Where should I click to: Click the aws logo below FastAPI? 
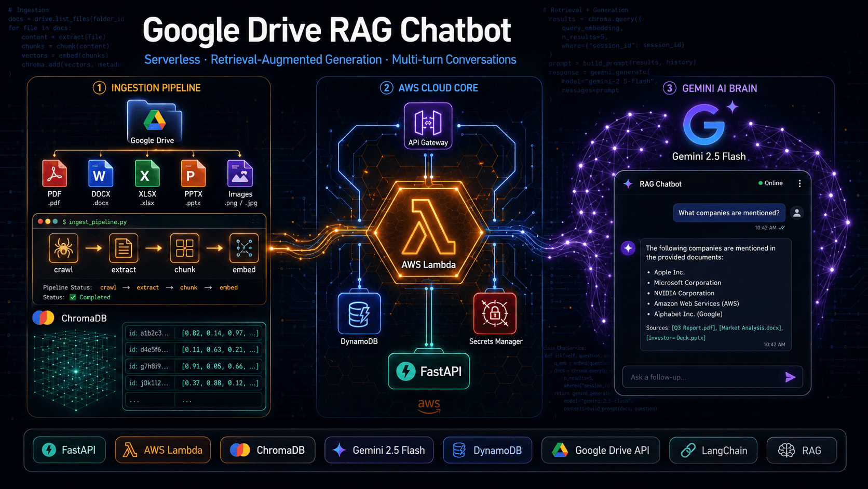(x=429, y=406)
